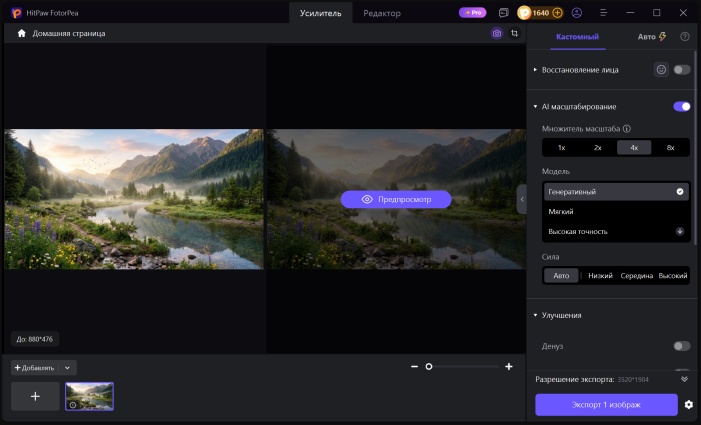
Task: Click the clock icon on thumbnail
Action: tap(73, 405)
